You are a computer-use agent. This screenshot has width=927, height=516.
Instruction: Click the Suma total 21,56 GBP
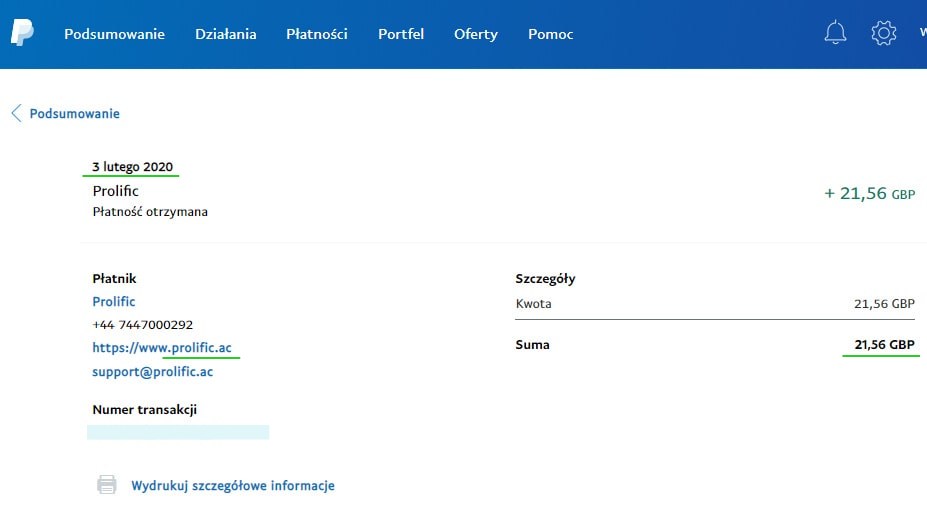(884, 345)
